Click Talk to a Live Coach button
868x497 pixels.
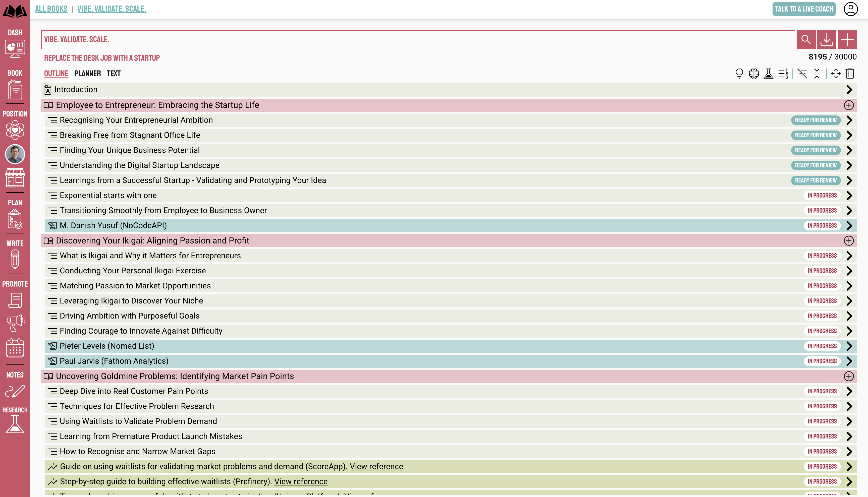804,9
